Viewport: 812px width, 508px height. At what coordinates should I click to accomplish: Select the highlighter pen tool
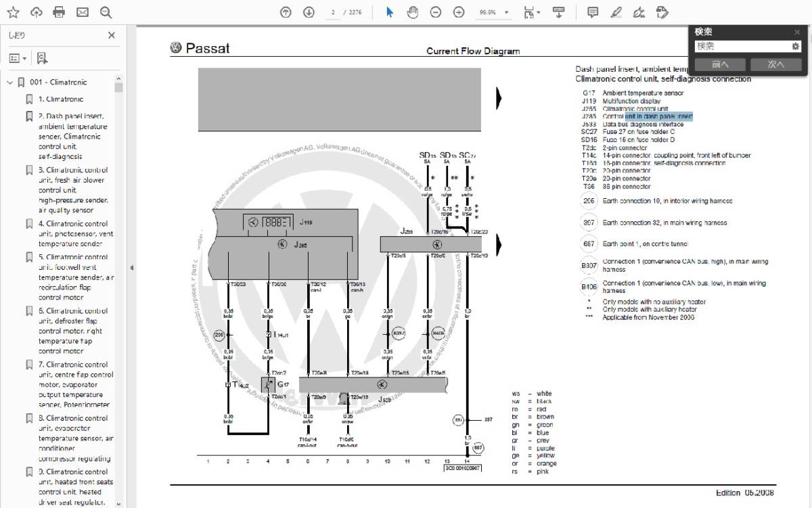[616, 12]
